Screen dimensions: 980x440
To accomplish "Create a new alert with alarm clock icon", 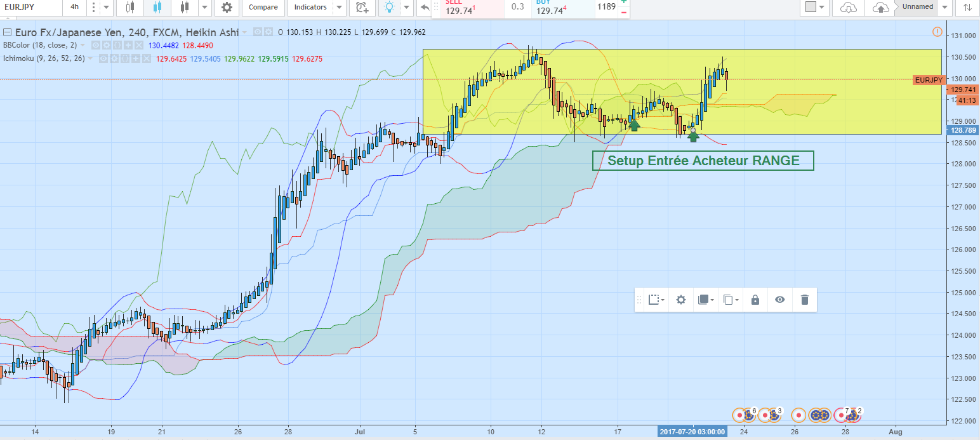I will click(362, 7).
